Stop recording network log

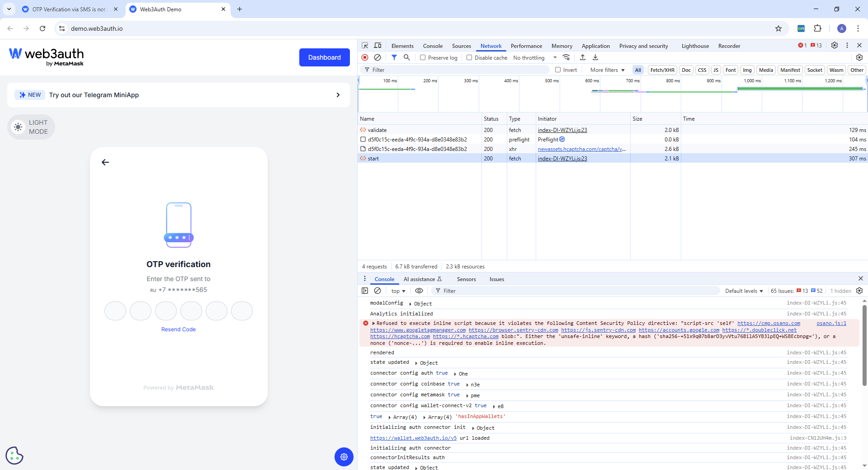pyautogui.click(x=365, y=57)
